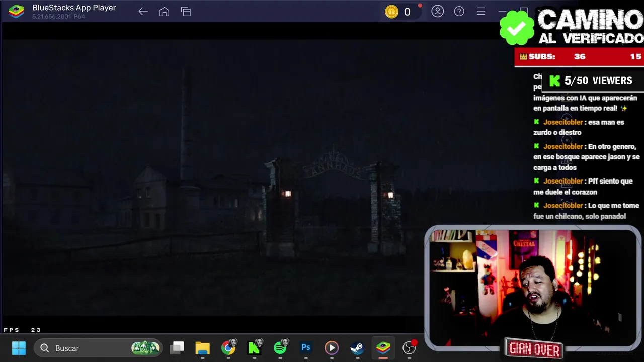644x362 pixels.
Task: Open File Explorer from the taskbar
Action: [x=202, y=348]
